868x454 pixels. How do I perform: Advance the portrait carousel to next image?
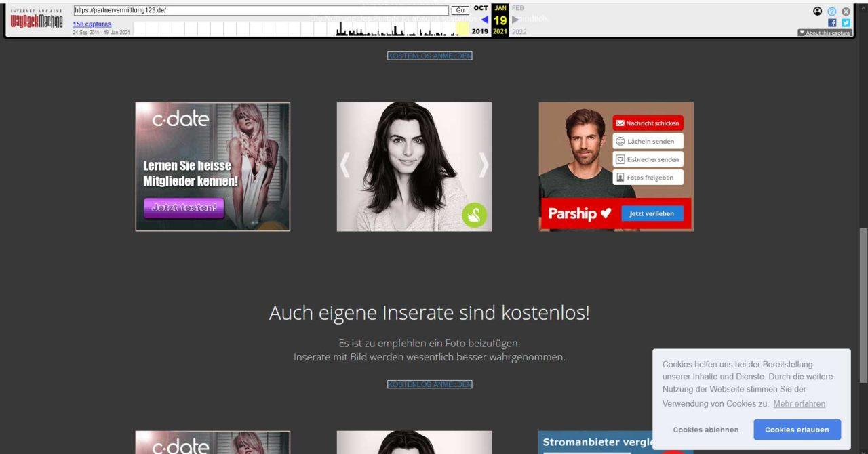click(484, 165)
